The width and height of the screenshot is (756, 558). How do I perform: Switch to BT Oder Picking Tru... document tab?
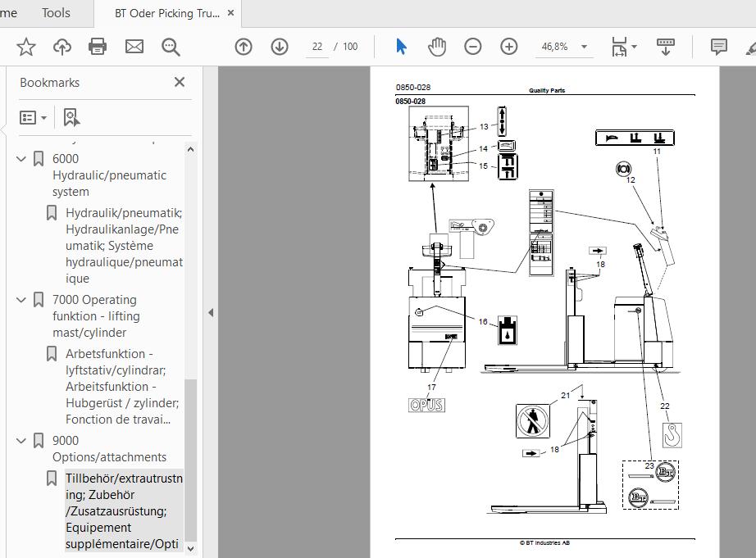click(166, 13)
